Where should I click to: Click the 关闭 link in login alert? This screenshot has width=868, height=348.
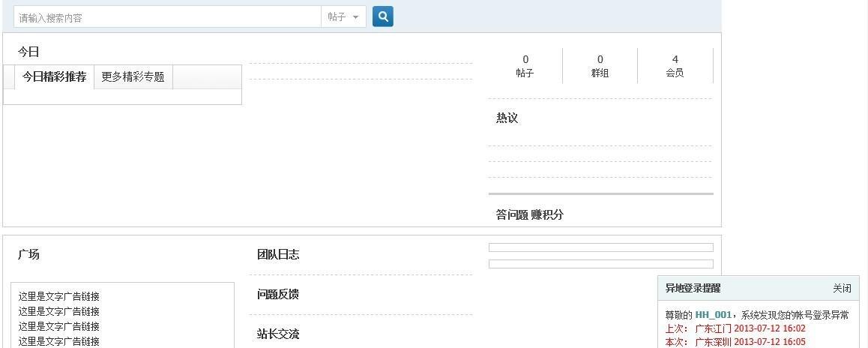842,288
